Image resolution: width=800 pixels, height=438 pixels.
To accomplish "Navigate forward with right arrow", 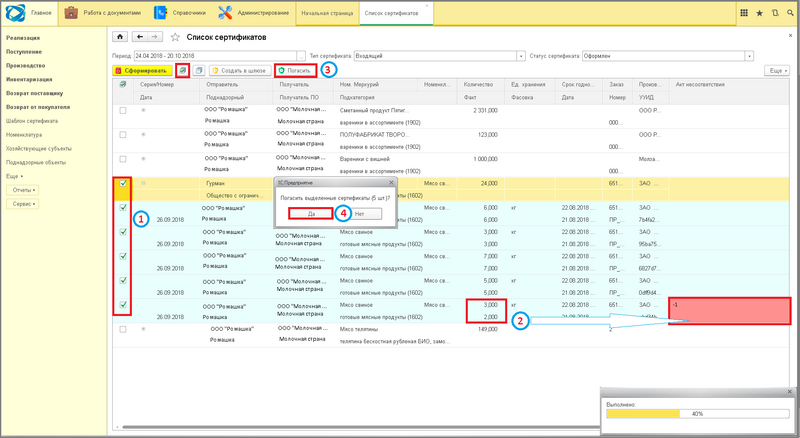I will coord(155,37).
